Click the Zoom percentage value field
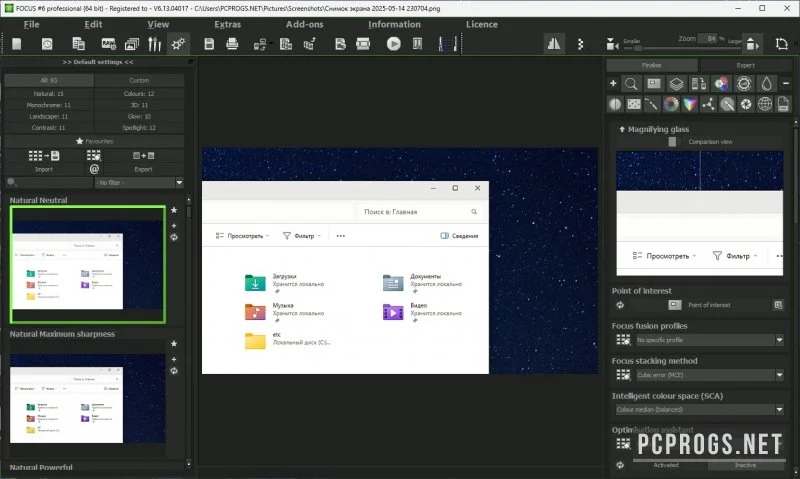The height and width of the screenshot is (479, 800). tap(707, 39)
